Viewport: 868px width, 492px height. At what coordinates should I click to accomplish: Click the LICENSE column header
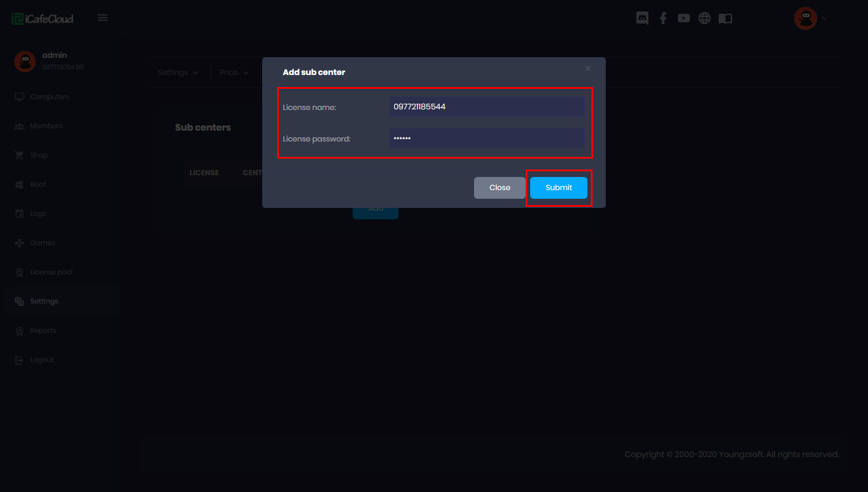click(x=204, y=173)
